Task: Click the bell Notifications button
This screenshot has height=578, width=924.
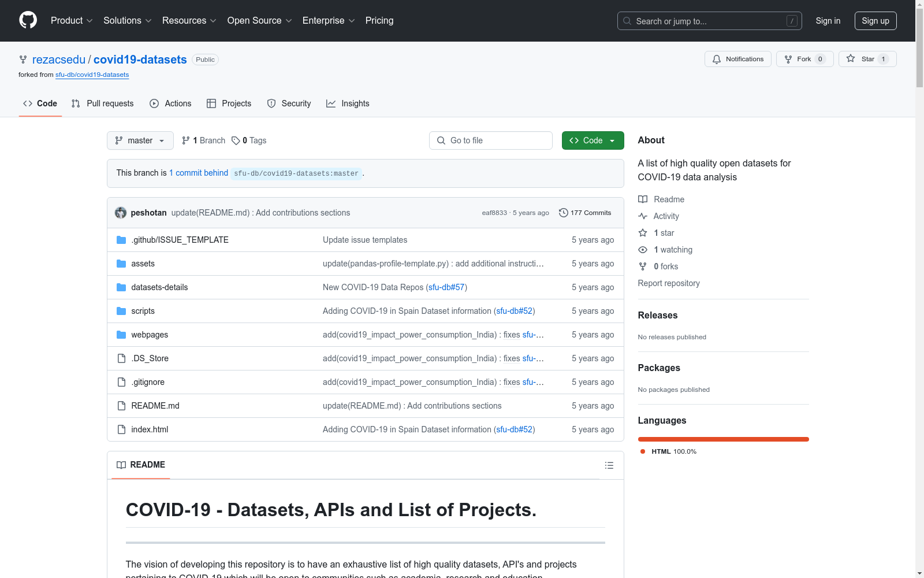Action: pos(738,59)
